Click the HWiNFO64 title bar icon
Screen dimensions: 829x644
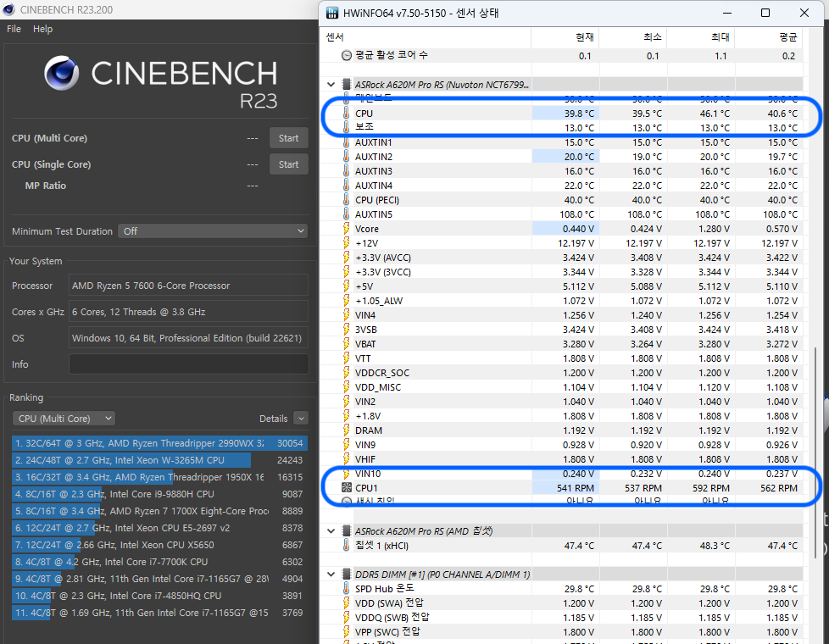332,13
